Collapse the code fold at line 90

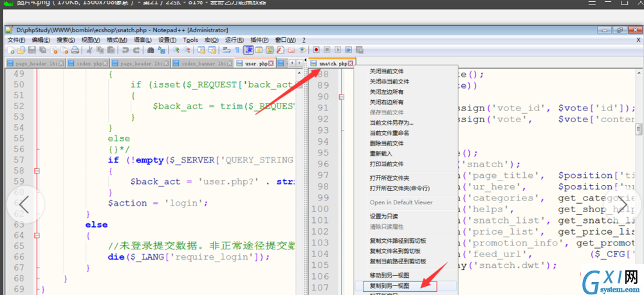tap(342, 97)
